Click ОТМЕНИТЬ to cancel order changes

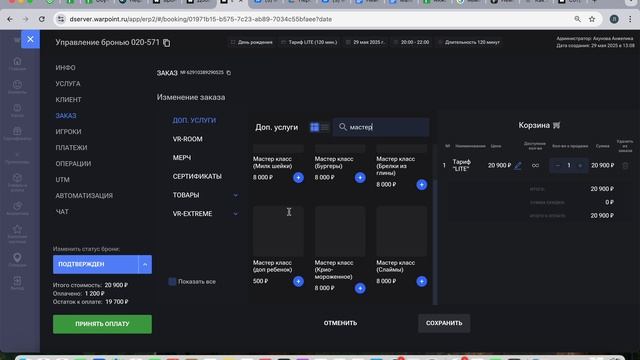(340, 323)
